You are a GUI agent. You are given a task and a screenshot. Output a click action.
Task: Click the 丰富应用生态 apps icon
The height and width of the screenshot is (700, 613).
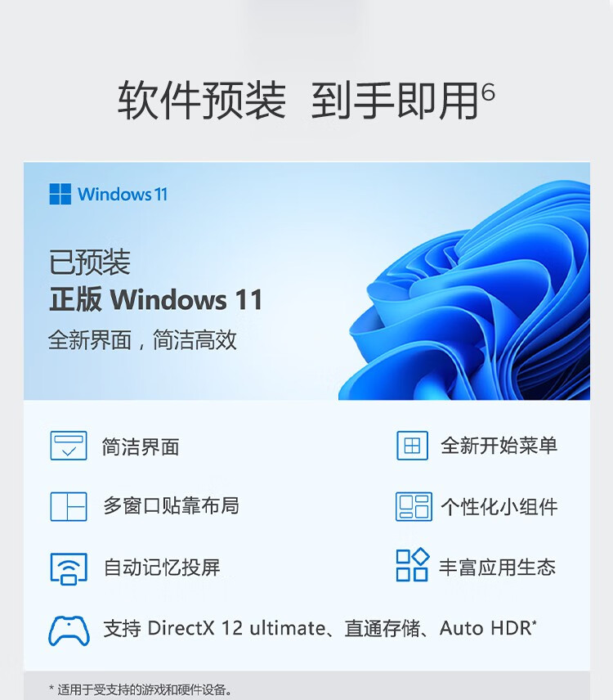413,565
